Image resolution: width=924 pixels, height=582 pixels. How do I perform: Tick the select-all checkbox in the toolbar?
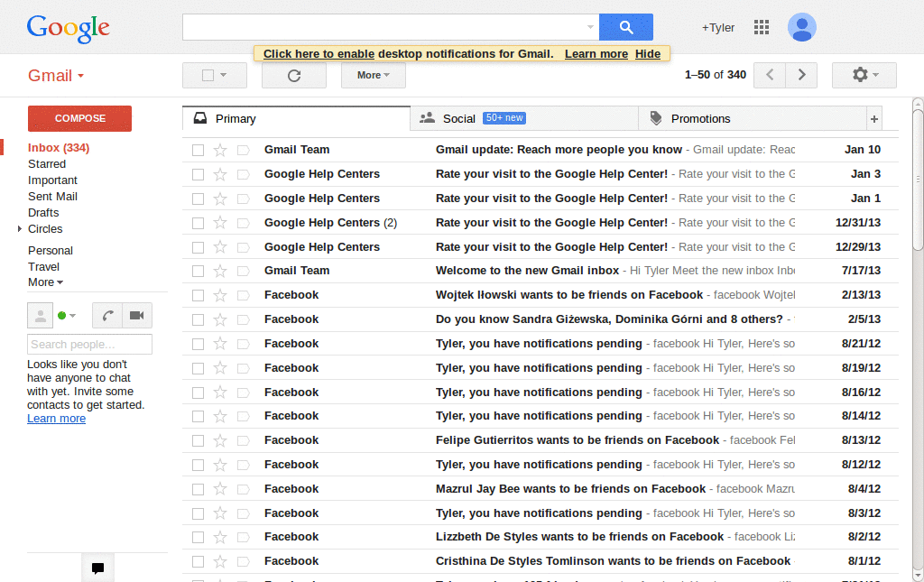[x=208, y=76]
